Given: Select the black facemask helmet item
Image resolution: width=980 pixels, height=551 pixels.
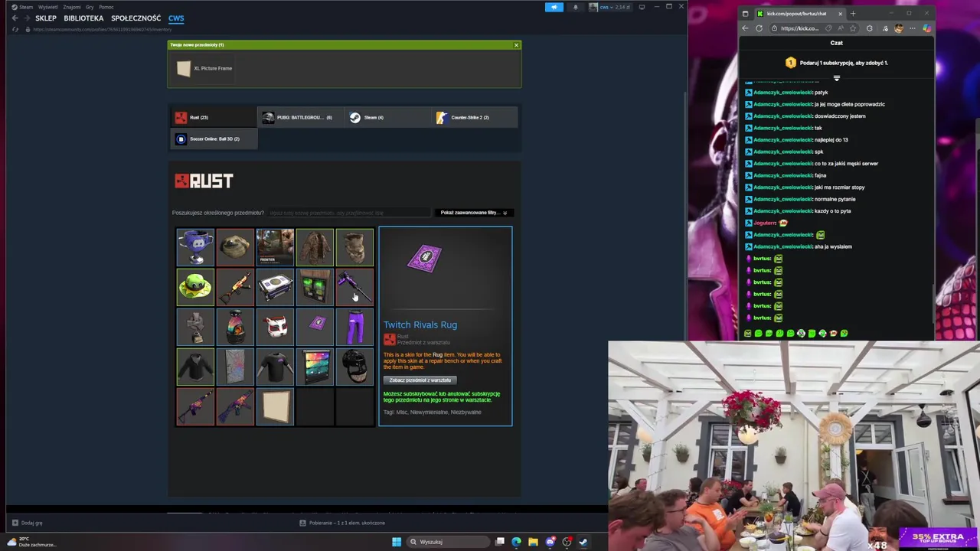Looking at the screenshot, I should pos(354,366).
